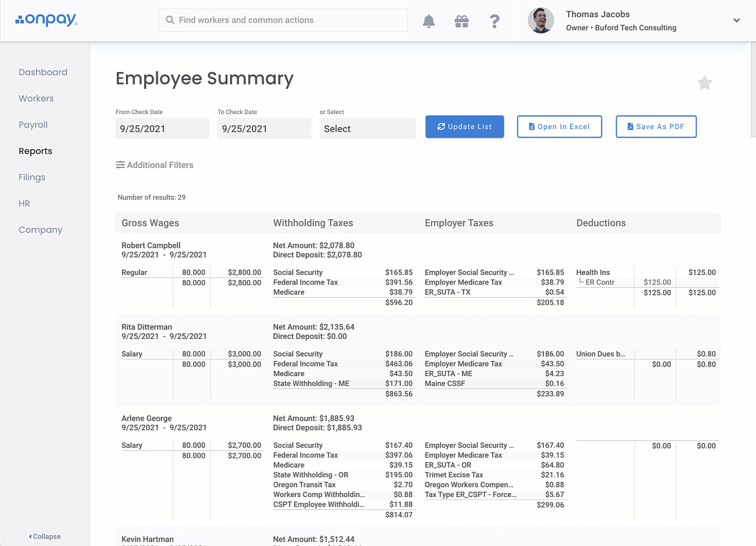Open the notifications bell
The width and height of the screenshot is (756, 546).
(x=429, y=21)
